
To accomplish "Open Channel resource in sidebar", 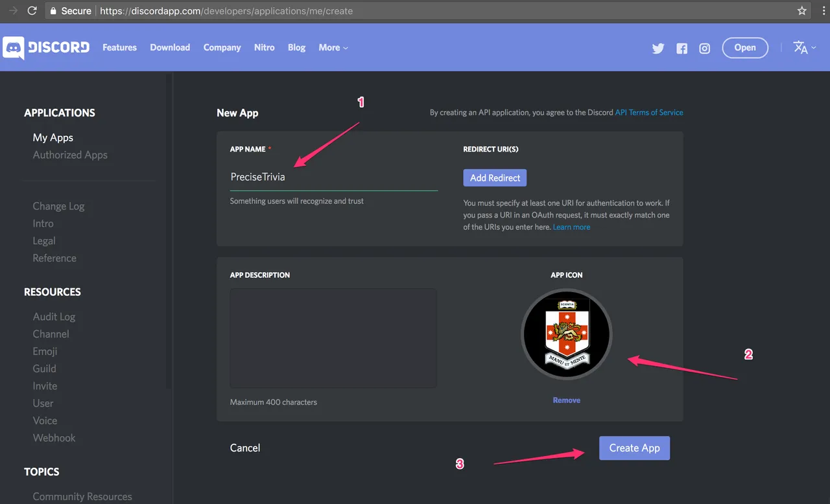I will coord(51,334).
